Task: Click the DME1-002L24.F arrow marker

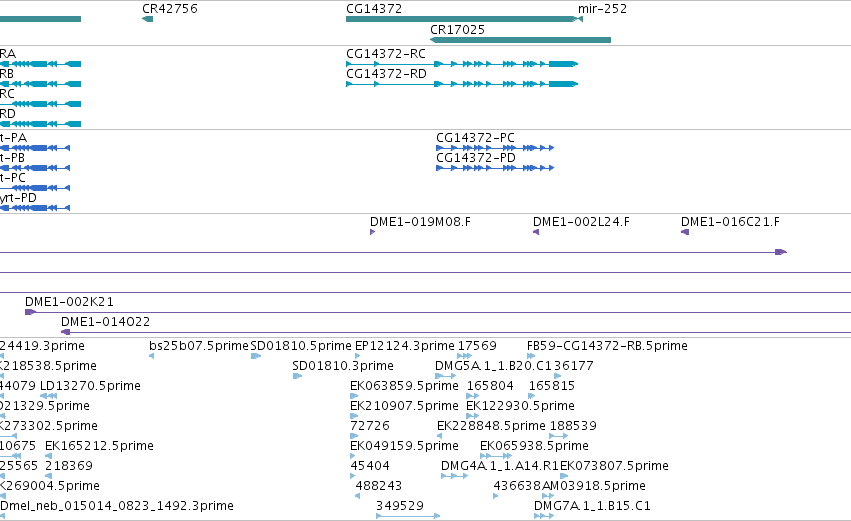Action: tap(536, 232)
